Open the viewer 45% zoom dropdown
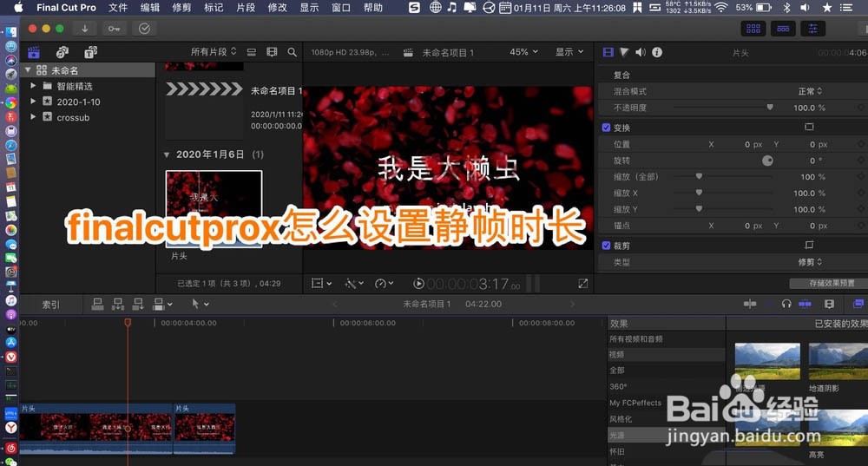This screenshot has height=466, width=868. click(x=523, y=51)
